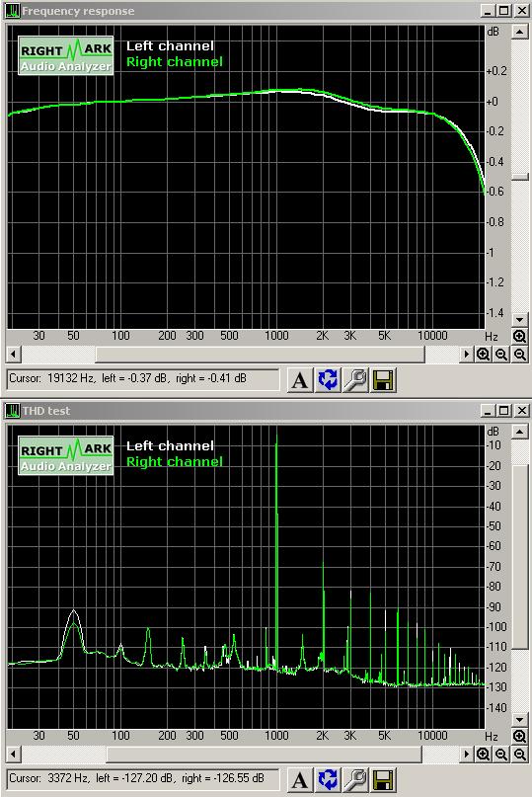This screenshot has width=532, height=797.
Task: Zoom out horizontally on the Frequency response graph
Action: [501, 355]
